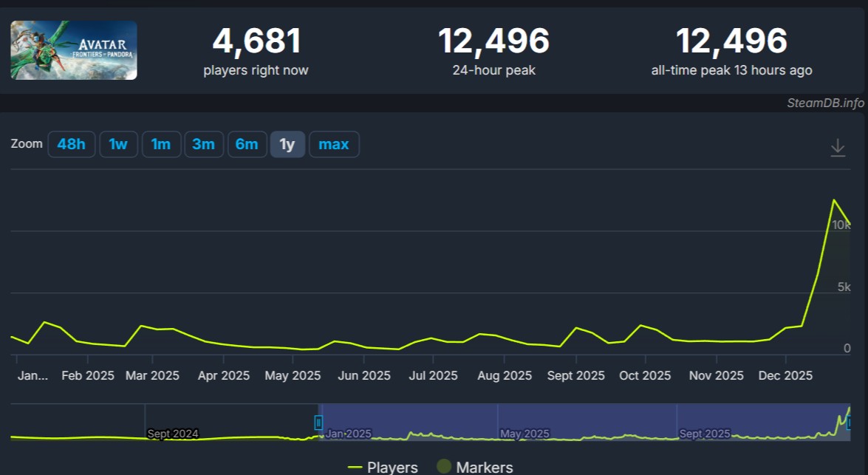Click the chart download icon
Screen dimensions: 868x475
[x=837, y=147]
